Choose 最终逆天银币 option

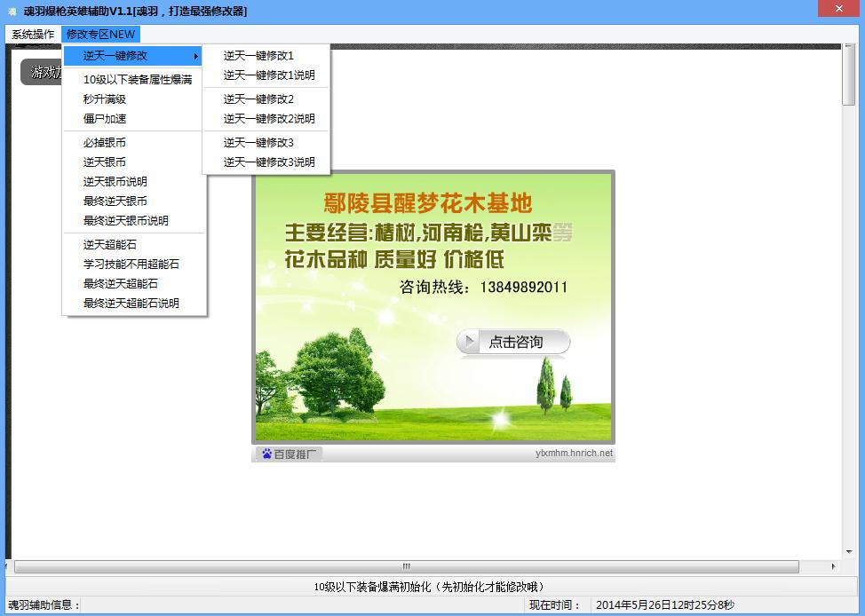click(x=115, y=201)
